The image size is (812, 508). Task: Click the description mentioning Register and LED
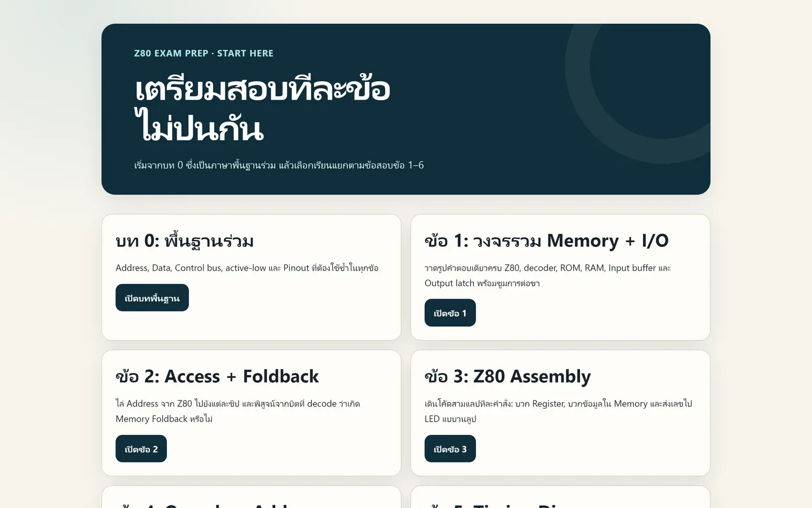pyautogui.click(x=558, y=411)
